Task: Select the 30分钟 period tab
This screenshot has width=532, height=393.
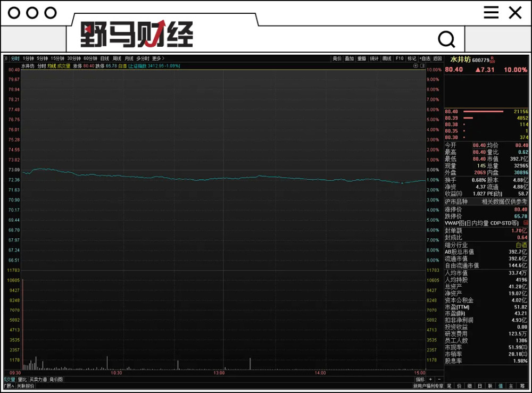Action: coord(74,58)
